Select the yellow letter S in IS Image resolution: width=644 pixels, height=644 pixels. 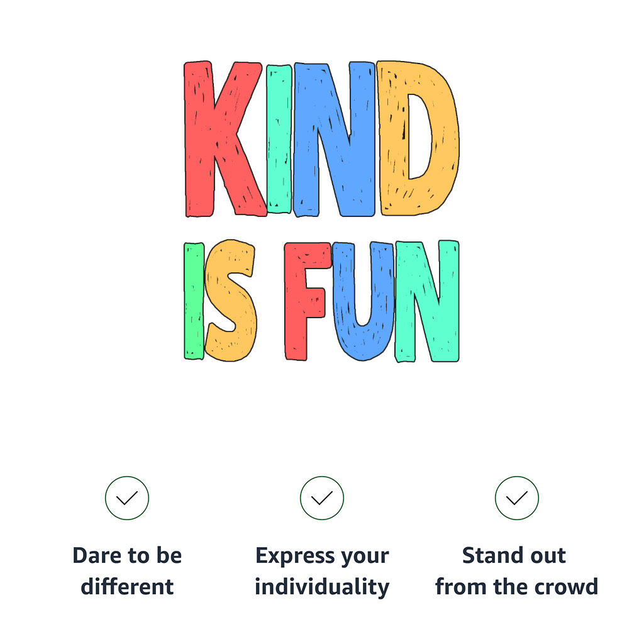tap(231, 301)
